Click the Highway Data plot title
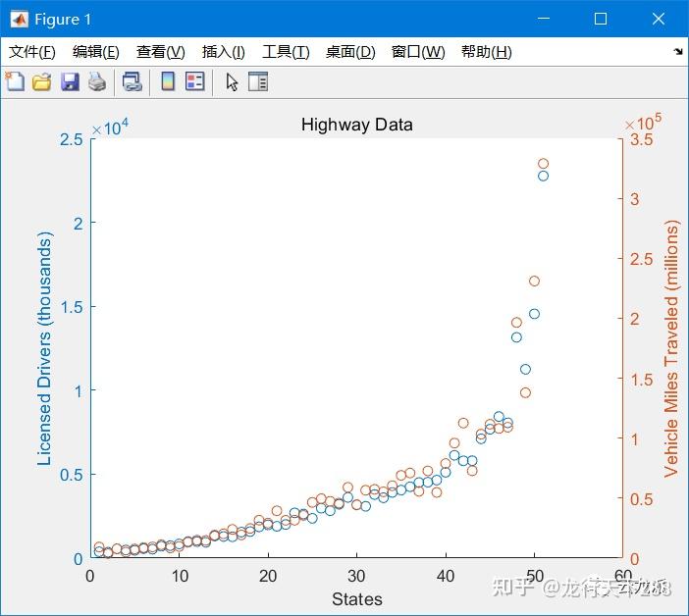Screen dimensions: 689x616 click(357, 125)
